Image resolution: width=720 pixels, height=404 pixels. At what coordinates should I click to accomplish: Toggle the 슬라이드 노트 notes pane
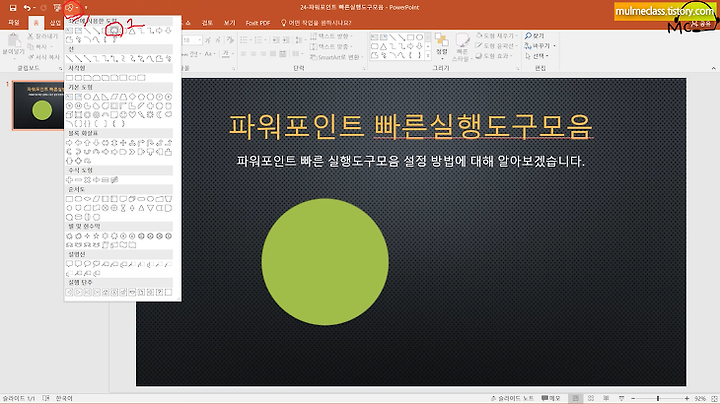pos(512,398)
